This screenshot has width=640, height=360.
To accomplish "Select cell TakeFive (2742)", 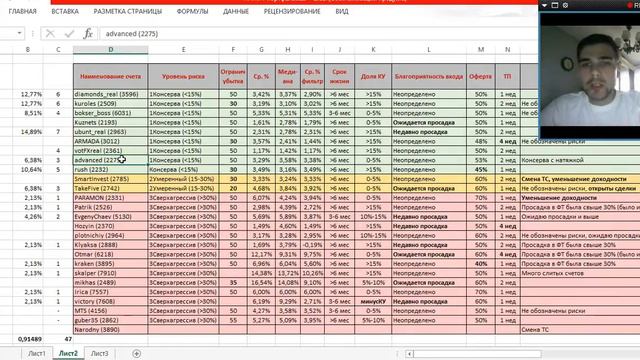I will (x=111, y=188).
